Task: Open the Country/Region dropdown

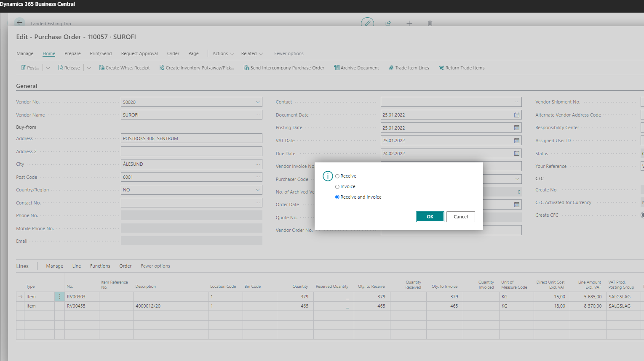Action: click(x=257, y=190)
